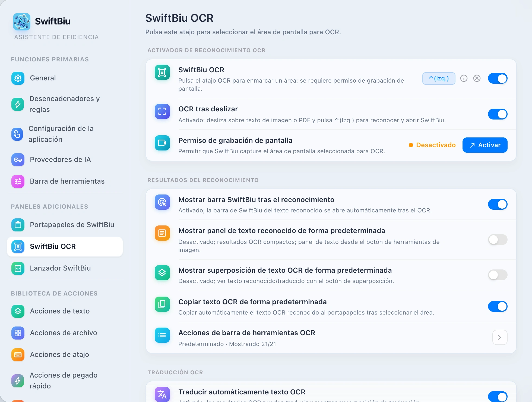Select Acciones de atajo entry

(x=65, y=355)
